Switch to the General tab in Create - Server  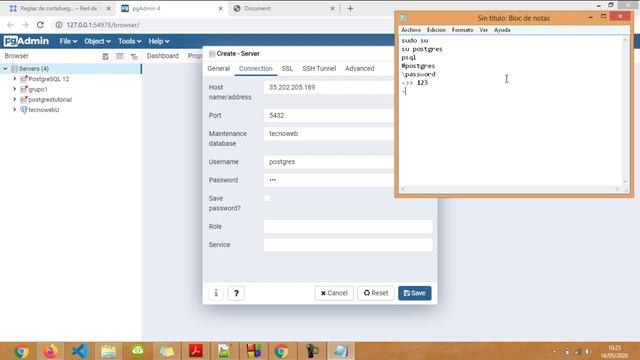(219, 69)
